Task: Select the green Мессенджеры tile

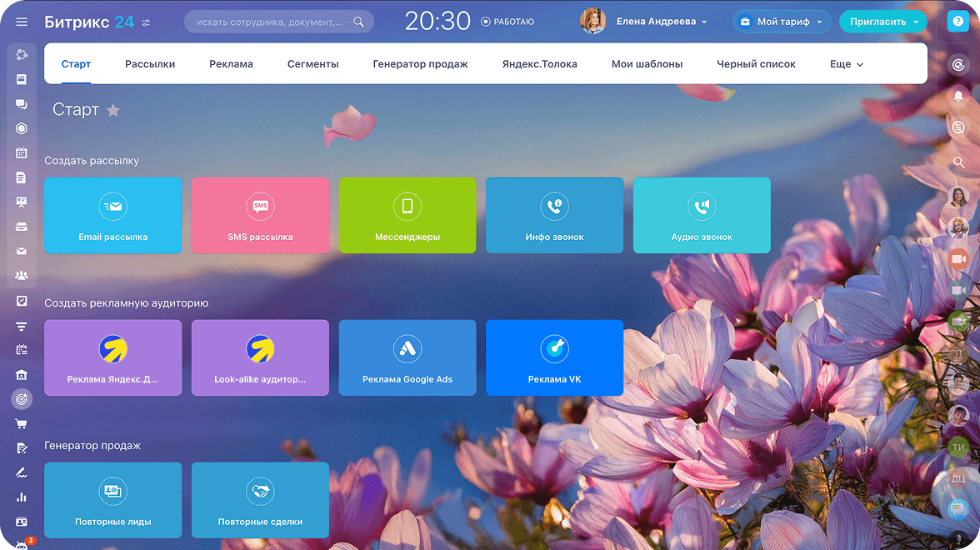Action: coord(407,215)
